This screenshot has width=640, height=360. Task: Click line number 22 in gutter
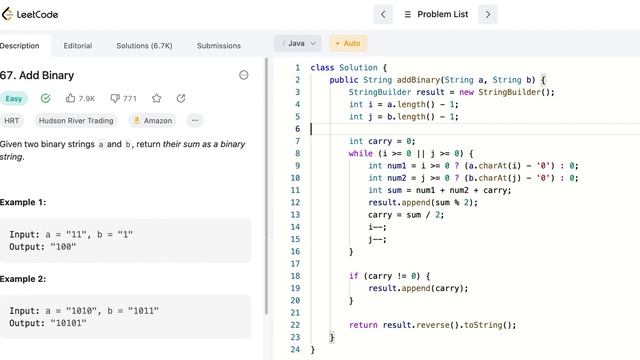296,325
